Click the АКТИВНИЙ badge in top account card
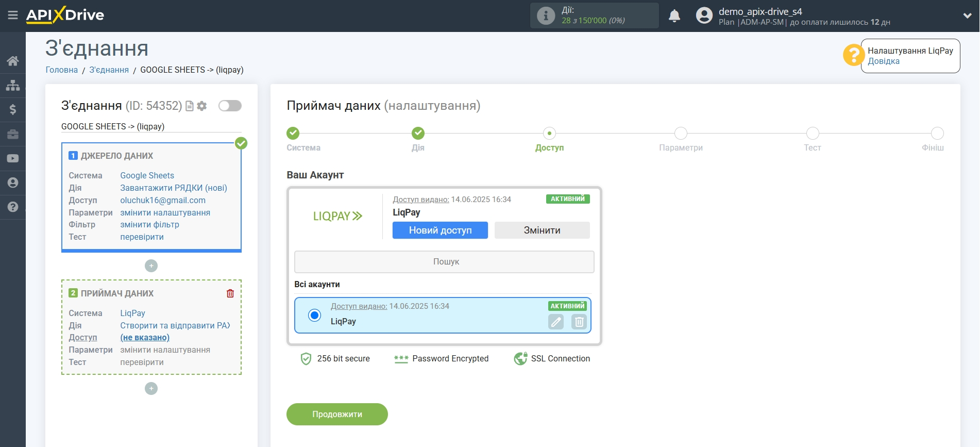The width and height of the screenshot is (980, 447). pos(568,199)
